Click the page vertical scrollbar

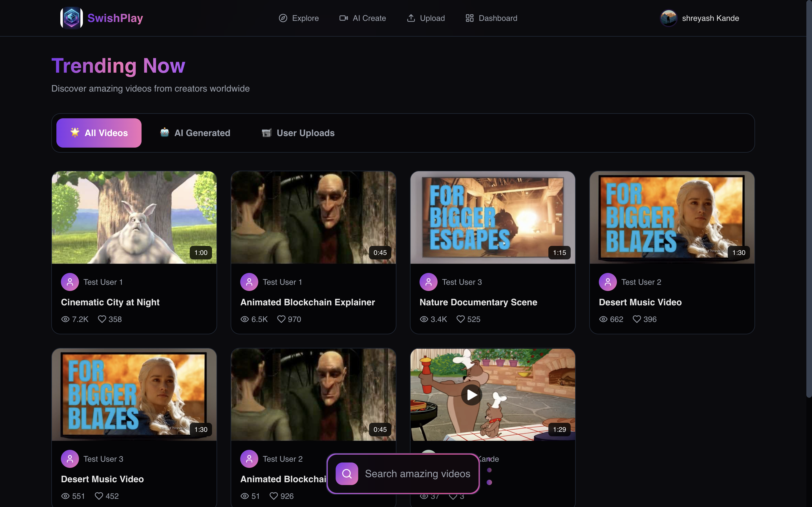[809, 201]
